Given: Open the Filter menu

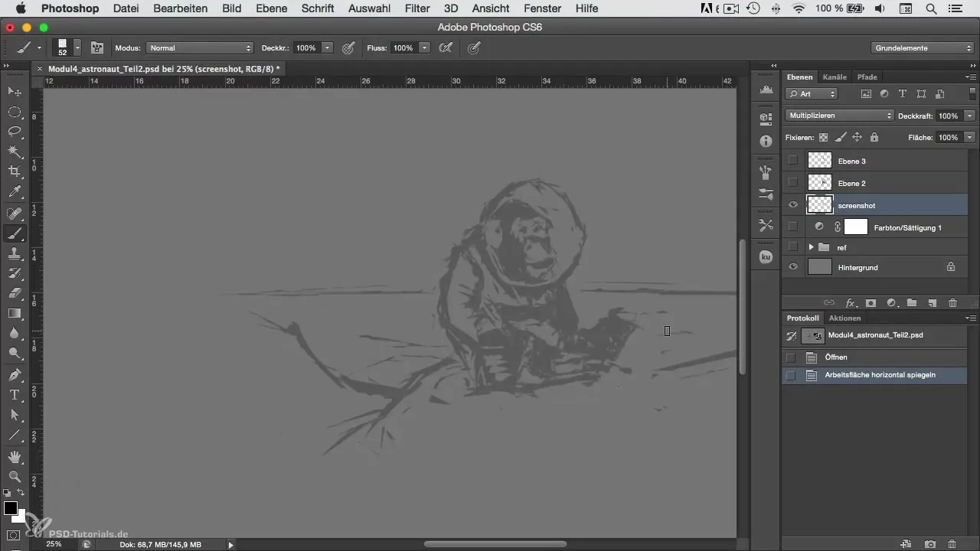Looking at the screenshot, I should pyautogui.click(x=417, y=8).
